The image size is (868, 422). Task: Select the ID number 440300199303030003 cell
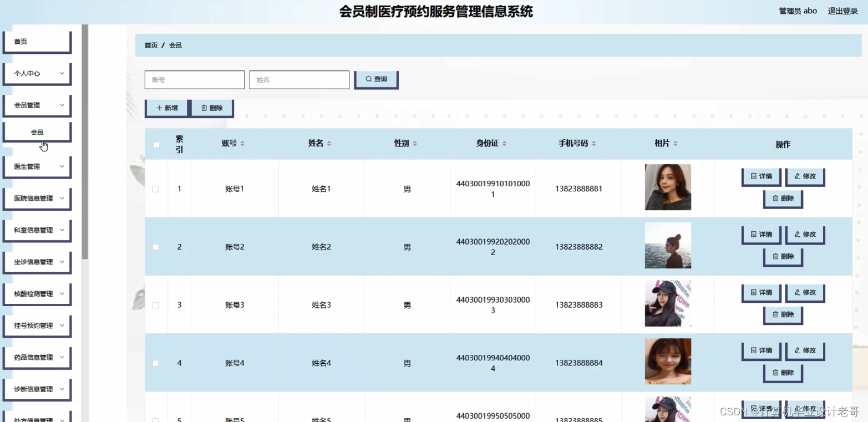(x=493, y=305)
